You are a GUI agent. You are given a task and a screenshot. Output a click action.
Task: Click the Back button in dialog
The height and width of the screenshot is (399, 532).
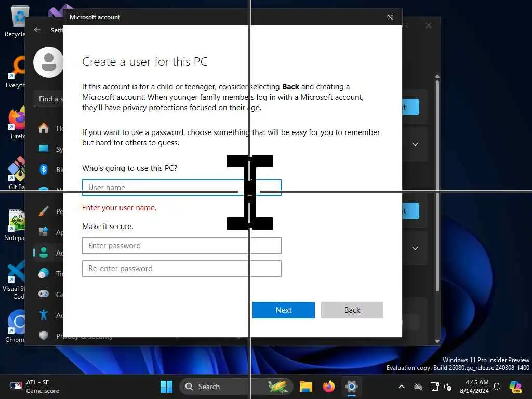(352, 310)
